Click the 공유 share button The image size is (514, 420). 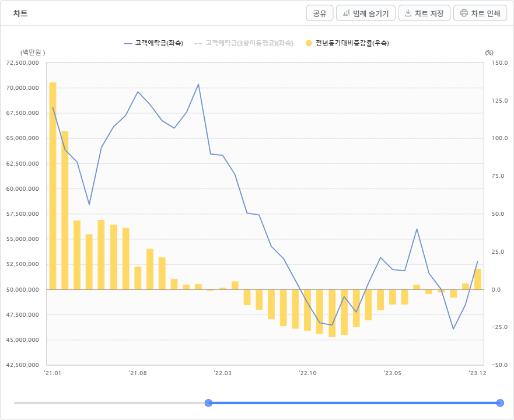coord(320,13)
